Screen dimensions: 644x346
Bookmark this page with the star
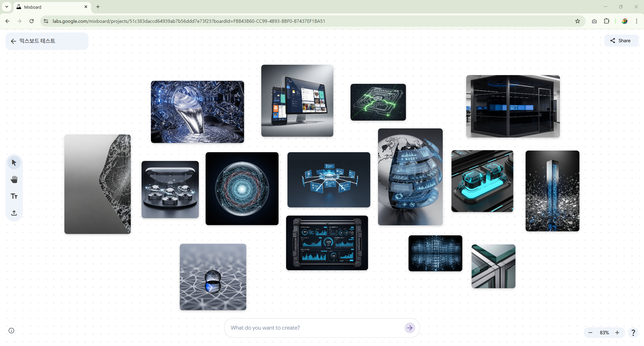[578, 21]
